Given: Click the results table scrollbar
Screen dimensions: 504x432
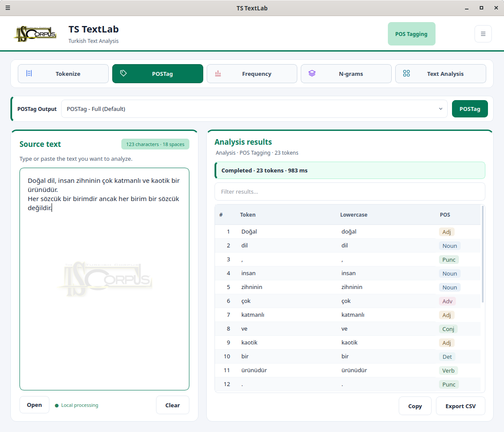Looking at the screenshot, I should click(482, 254).
